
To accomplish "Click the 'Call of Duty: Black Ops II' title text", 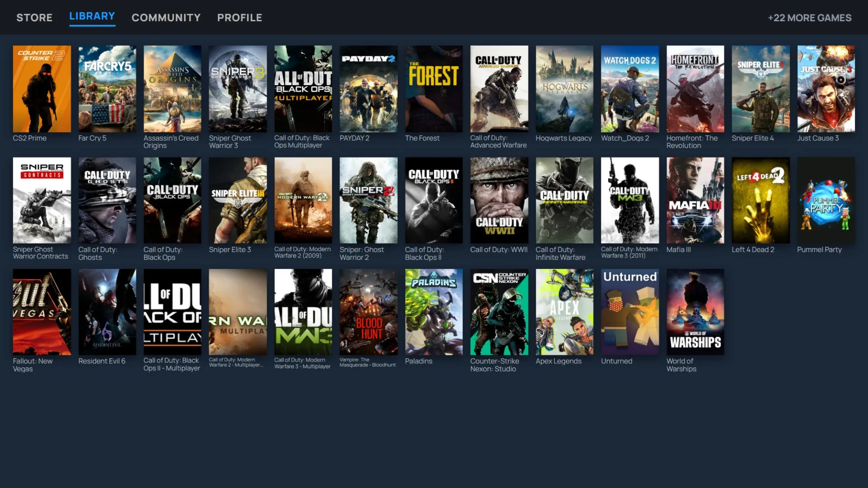I will (x=425, y=253).
